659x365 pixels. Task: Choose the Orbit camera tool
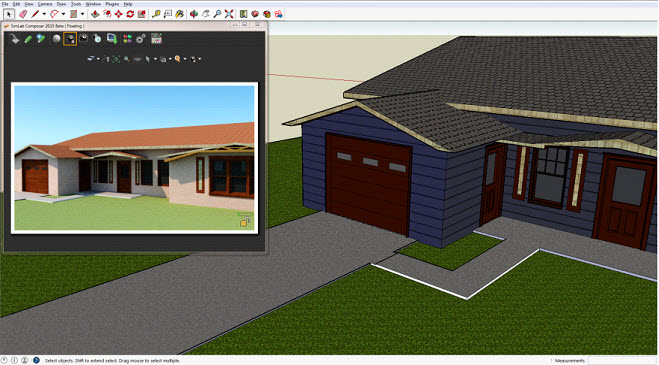click(x=194, y=14)
